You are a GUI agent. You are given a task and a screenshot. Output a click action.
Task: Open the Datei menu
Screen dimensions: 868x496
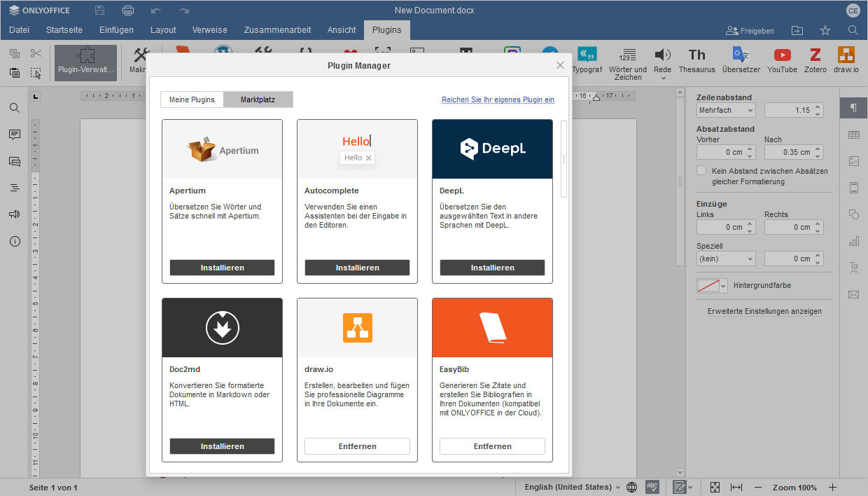click(20, 30)
